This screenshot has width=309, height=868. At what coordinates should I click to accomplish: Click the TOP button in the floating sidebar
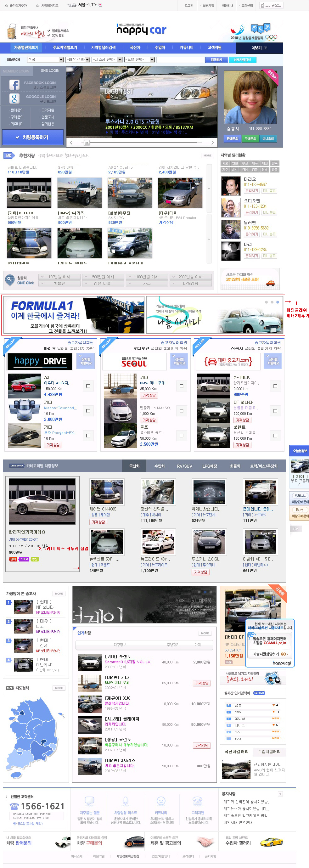(295, 529)
